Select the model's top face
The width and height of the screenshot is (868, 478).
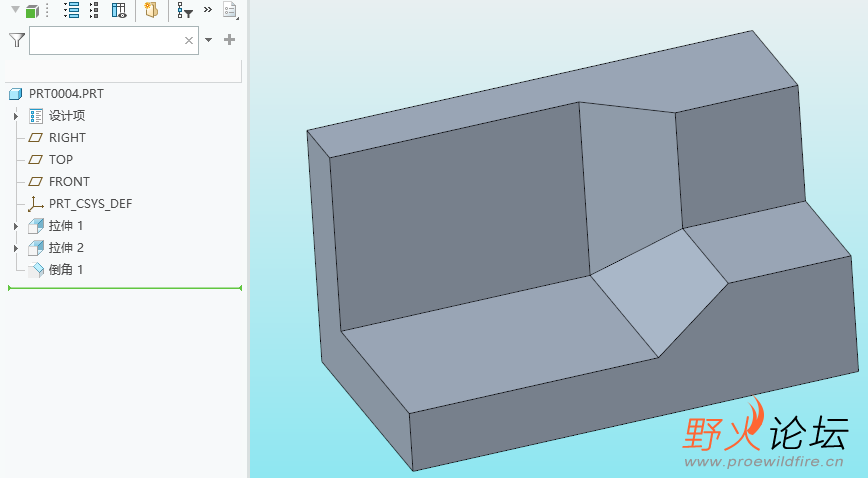[554, 94]
